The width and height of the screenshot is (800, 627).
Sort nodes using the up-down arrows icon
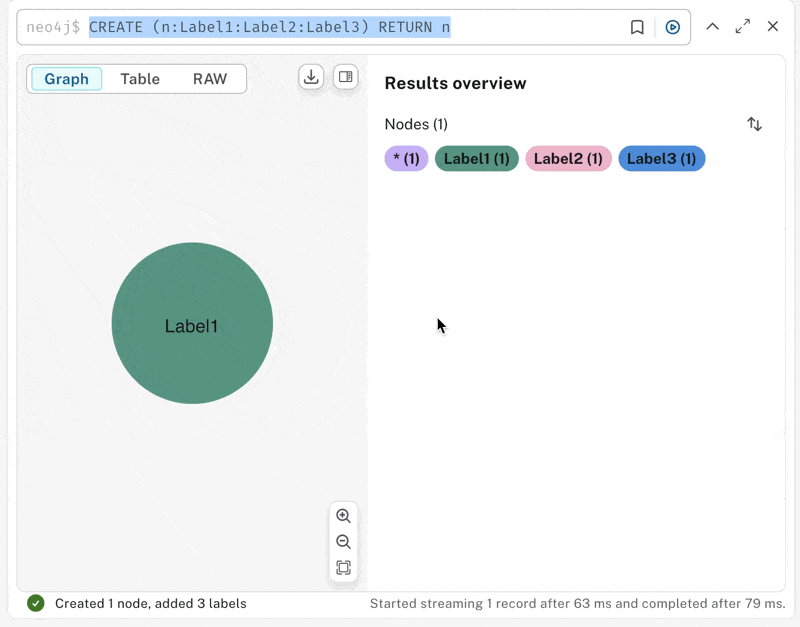click(x=754, y=124)
